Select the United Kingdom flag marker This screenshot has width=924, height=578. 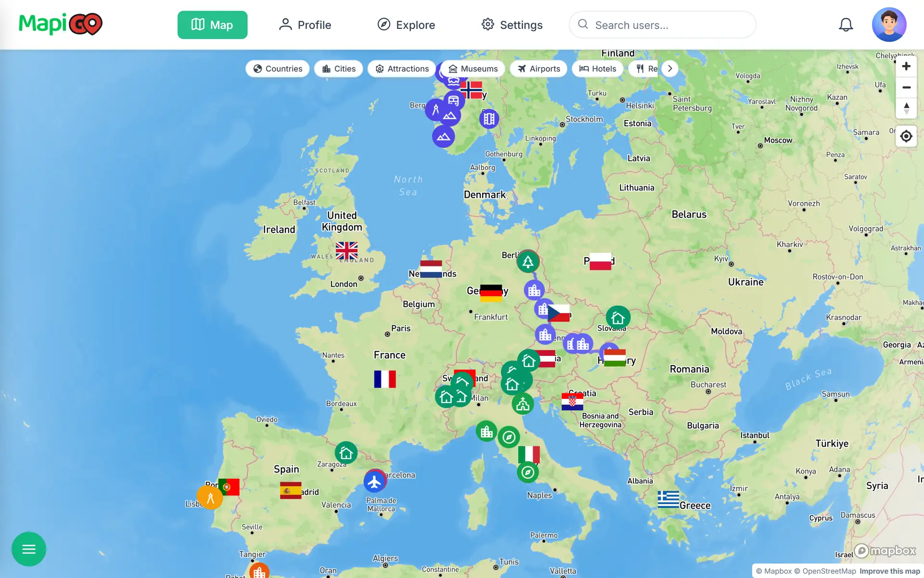pos(346,250)
